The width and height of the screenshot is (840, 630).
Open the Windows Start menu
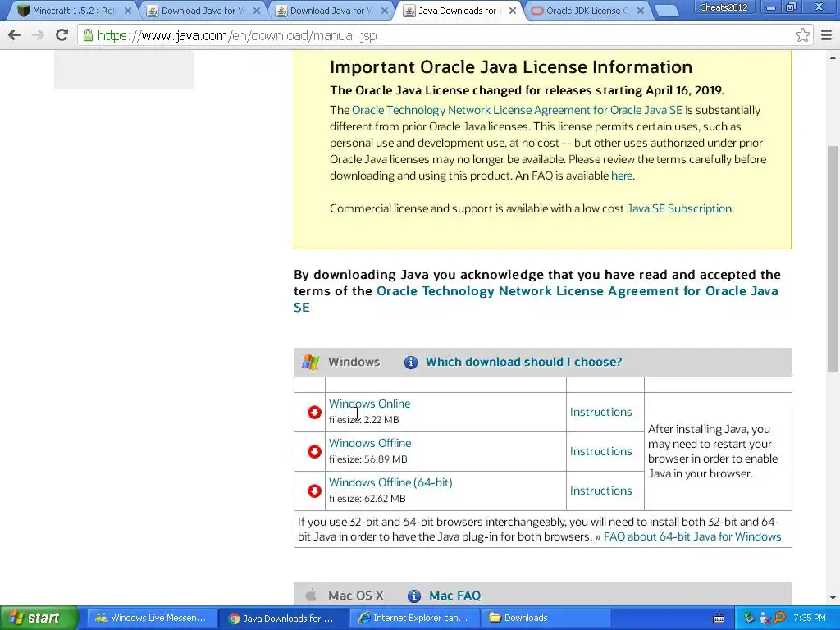point(39,619)
